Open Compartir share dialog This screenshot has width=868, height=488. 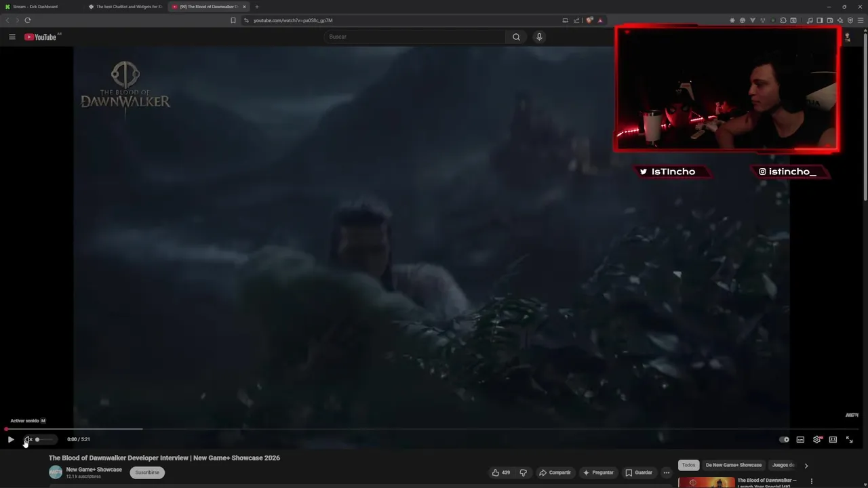click(555, 472)
